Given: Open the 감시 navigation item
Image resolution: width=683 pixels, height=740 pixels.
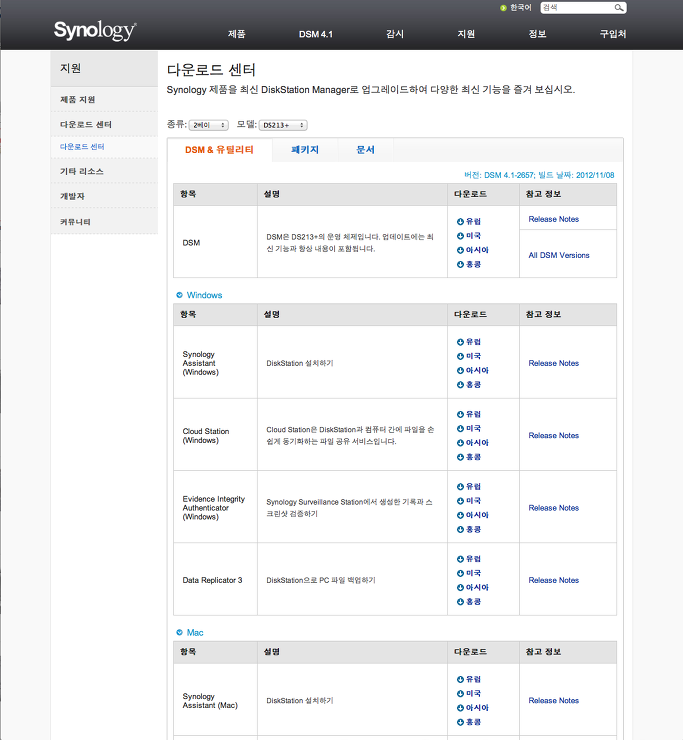Looking at the screenshot, I should [395, 34].
